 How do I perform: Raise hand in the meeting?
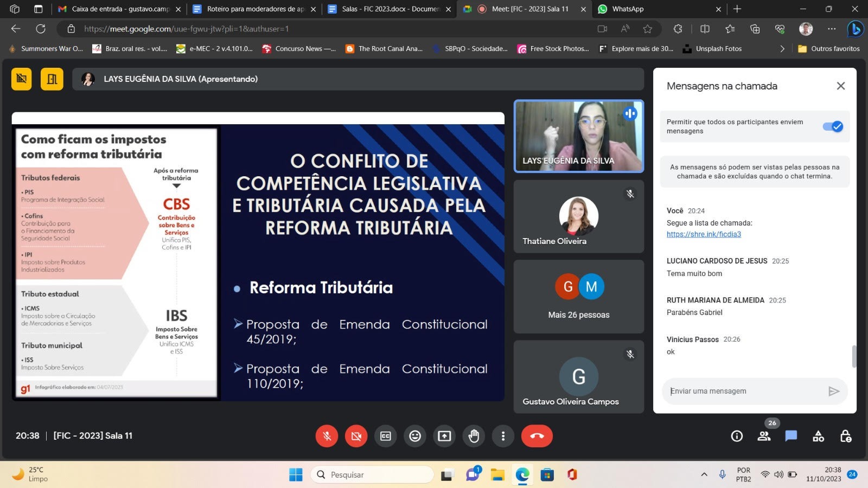(474, 436)
